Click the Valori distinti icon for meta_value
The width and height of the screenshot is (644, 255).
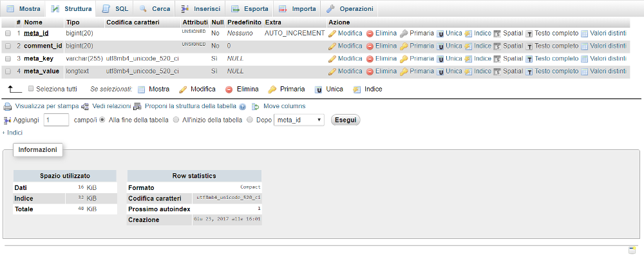(584, 72)
